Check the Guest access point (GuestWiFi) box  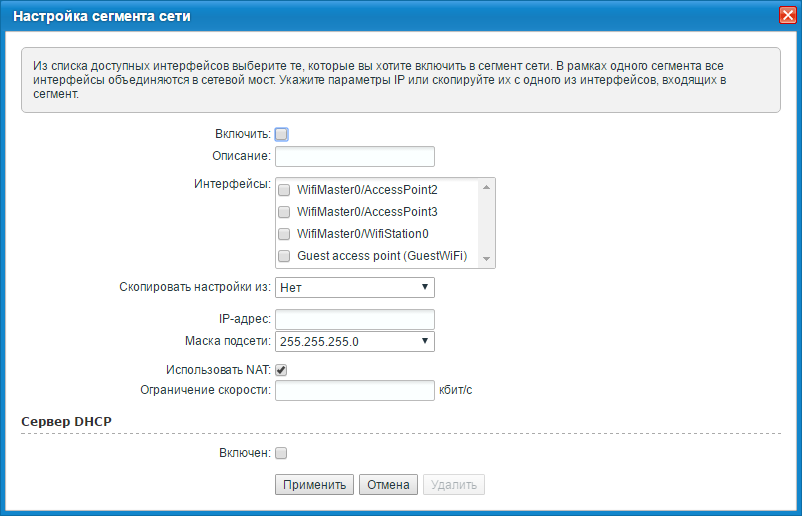click(x=284, y=256)
